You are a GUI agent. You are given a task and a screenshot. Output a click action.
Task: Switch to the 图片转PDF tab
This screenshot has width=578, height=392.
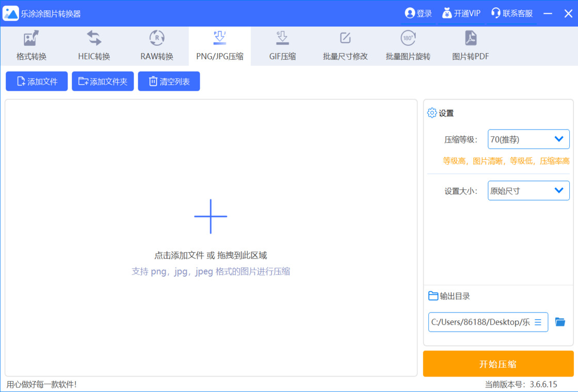tap(470, 46)
